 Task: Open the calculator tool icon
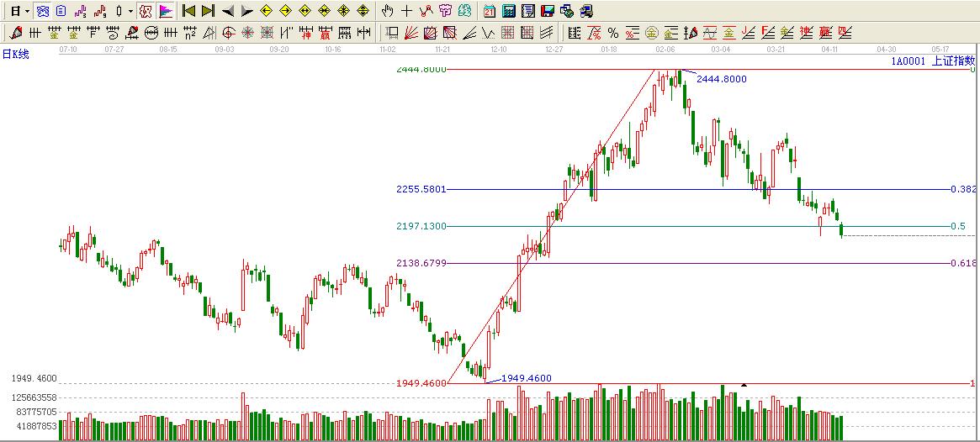pyautogui.click(x=509, y=11)
